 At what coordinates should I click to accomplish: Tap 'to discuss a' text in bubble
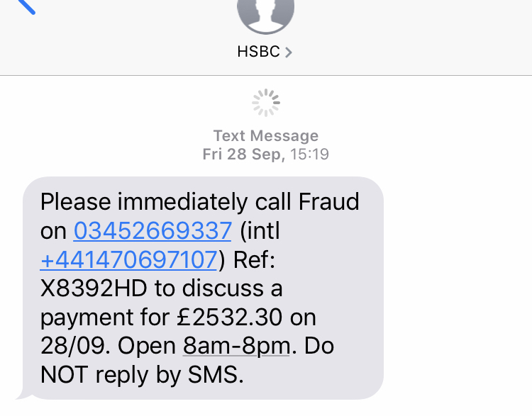click(218, 288)
